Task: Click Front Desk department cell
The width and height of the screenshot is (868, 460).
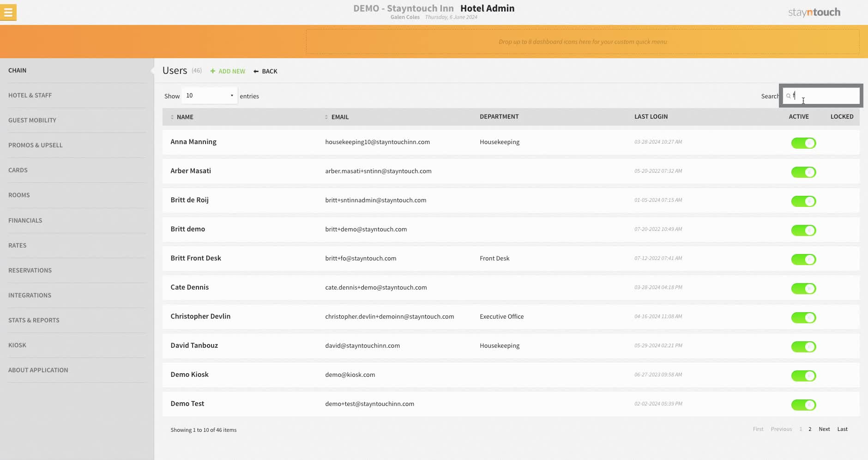Action: (x=494, y=258)
